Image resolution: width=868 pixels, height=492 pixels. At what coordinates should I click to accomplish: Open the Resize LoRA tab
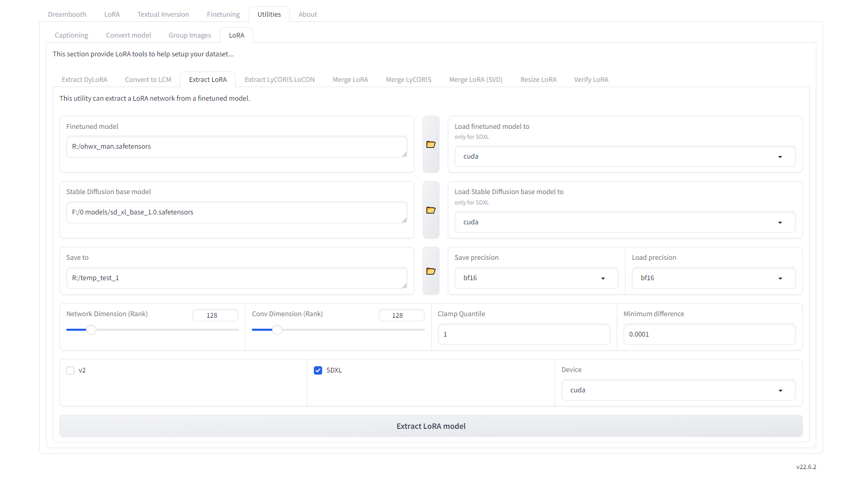539,80
